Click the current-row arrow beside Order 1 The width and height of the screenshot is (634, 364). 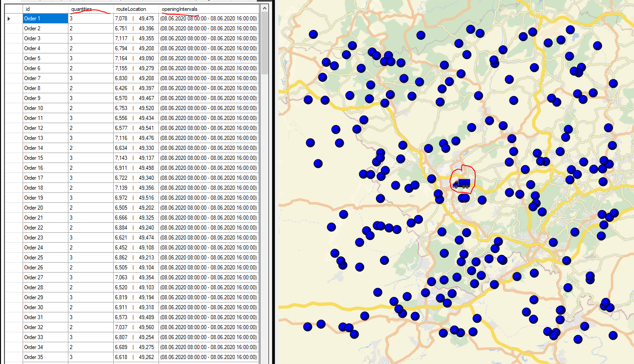click(x=9, y=19)
